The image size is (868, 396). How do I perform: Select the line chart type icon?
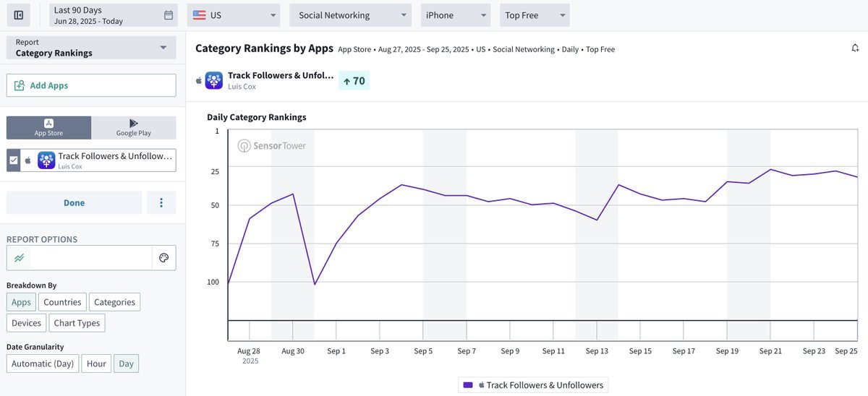[19, 258]
